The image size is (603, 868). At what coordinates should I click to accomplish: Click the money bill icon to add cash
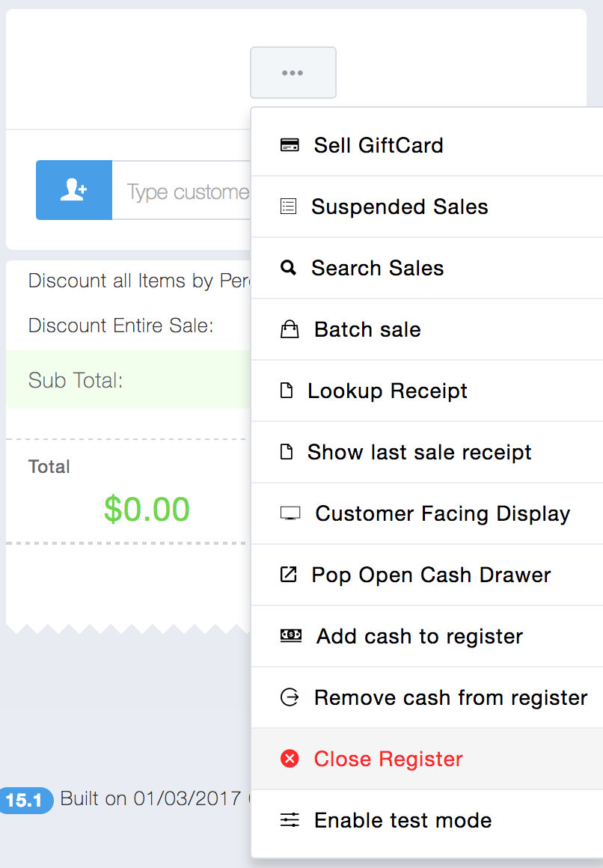[x=290, y=635]
